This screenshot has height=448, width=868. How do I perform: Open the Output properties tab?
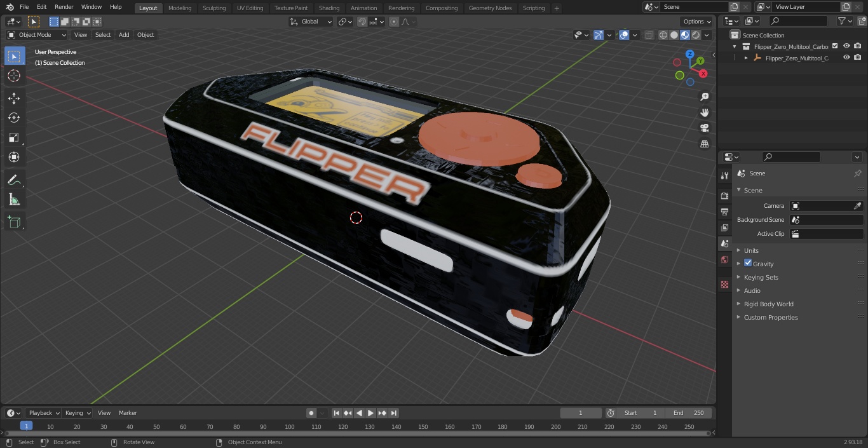click(x=724, y=212)
